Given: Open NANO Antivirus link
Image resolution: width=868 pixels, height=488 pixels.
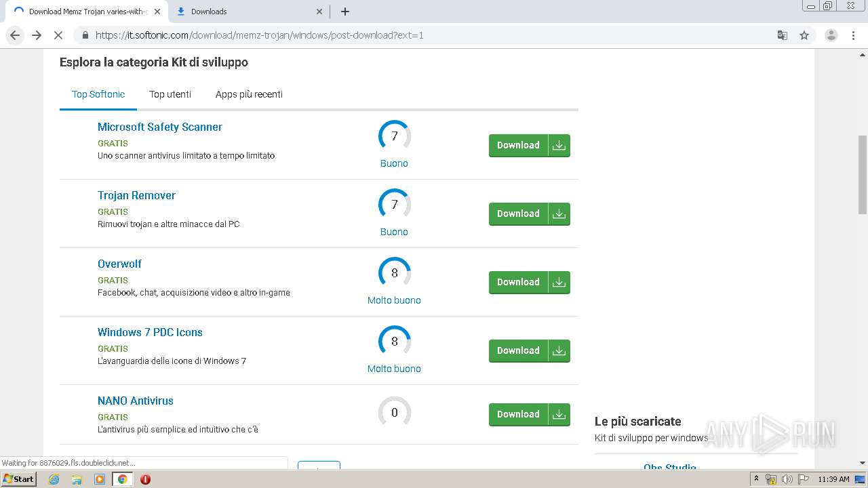Looking at the screenshot, I should pos(136,401).
